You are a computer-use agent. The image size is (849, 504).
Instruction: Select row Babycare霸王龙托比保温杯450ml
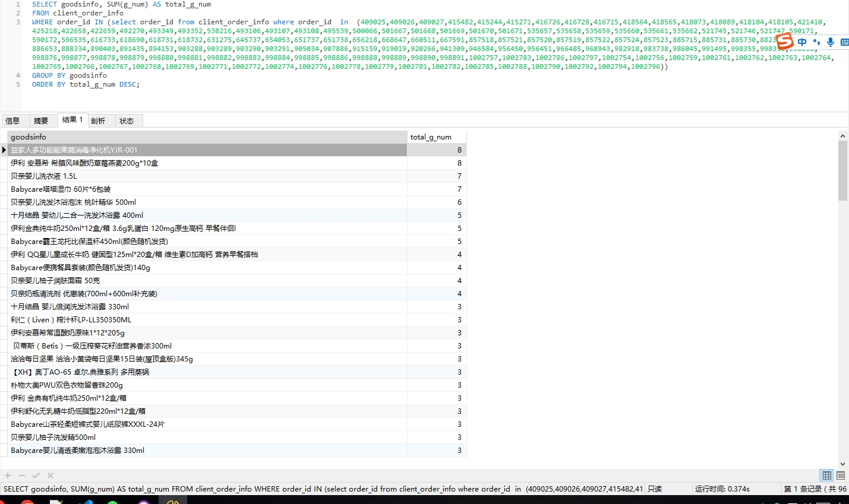click(x=207, y=242)
